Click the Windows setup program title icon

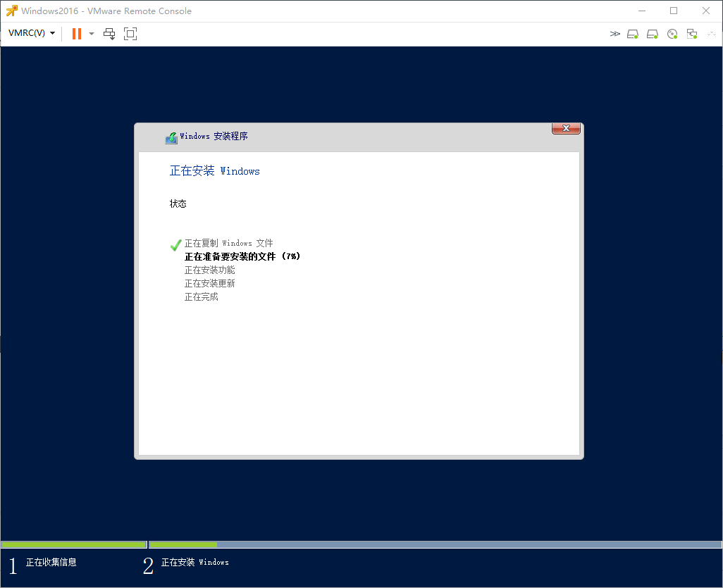pyautogui.click(x=171, y=137)
